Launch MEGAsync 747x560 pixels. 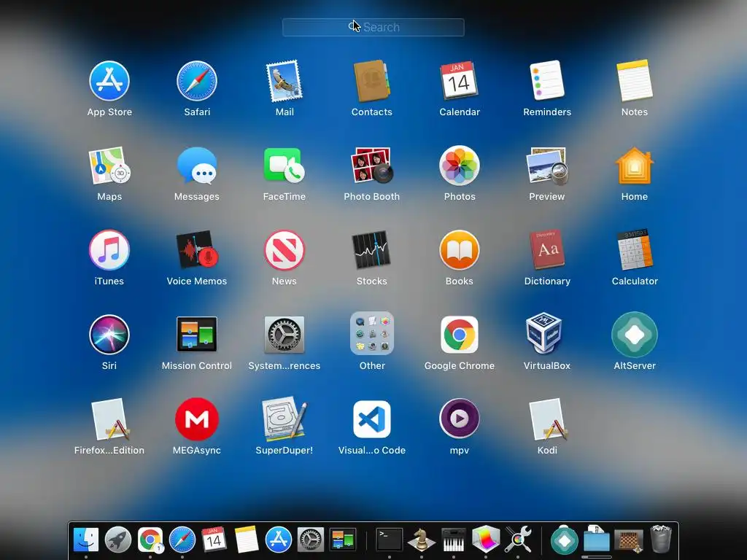point(197,419)
